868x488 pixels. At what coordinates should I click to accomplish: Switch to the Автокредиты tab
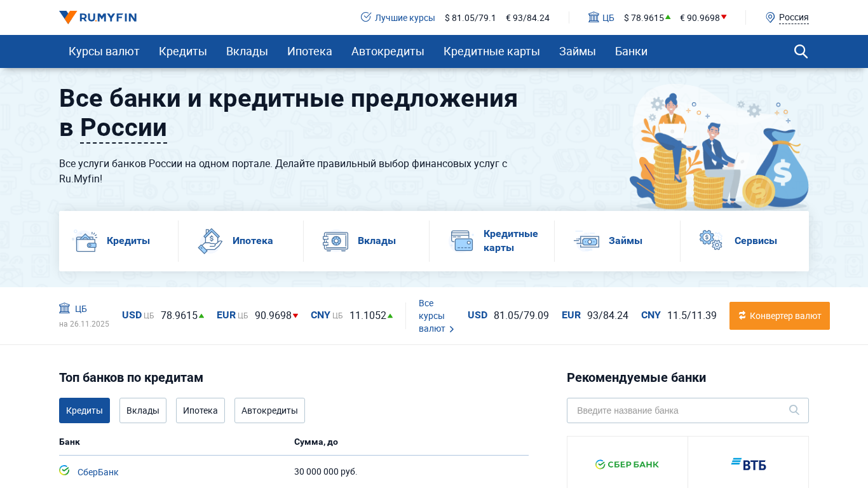click(x=269, y=410)
